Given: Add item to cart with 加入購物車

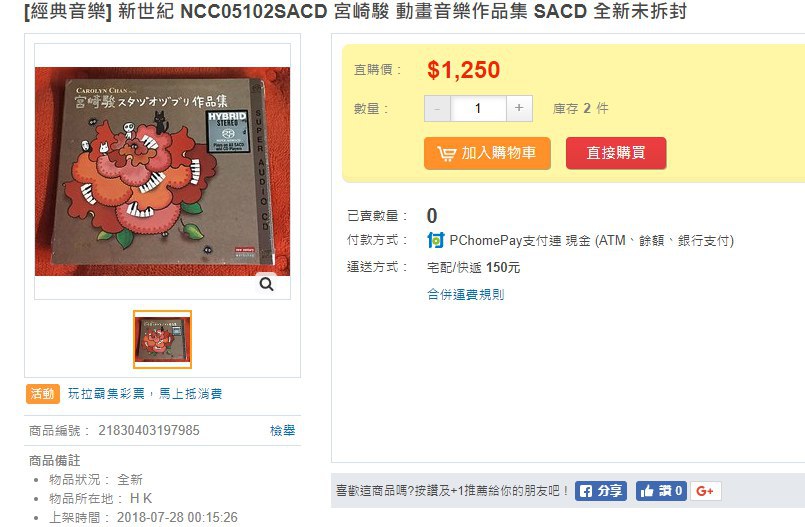Looking at the screenshot, I should (x=487, y=153).
